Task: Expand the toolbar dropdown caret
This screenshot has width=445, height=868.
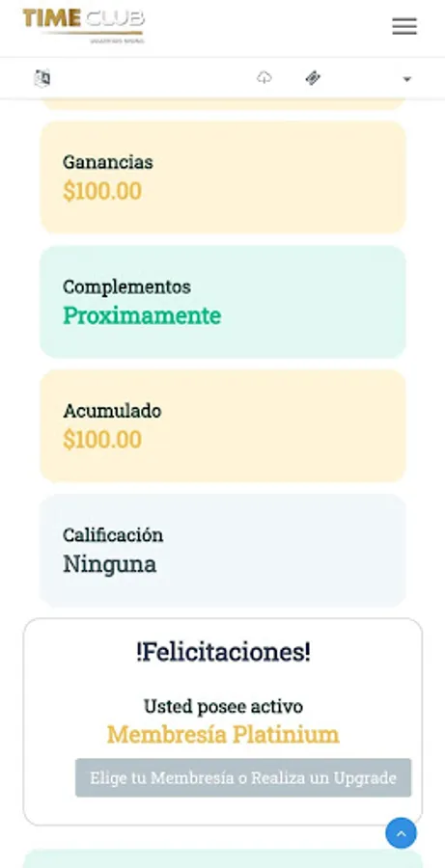Action: [406, 79]
